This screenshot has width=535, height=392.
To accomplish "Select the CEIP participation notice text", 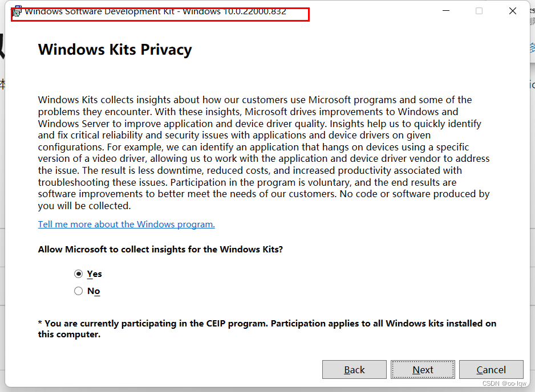I will point(266,328).
